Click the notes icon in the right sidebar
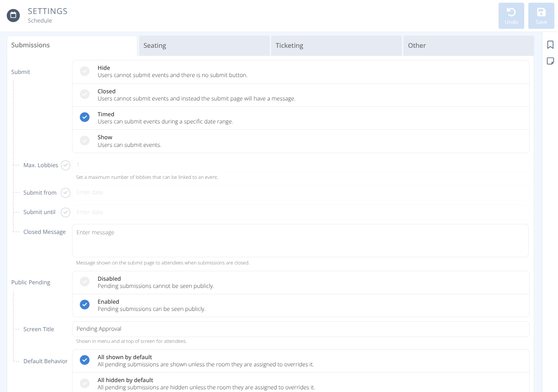 550,61
